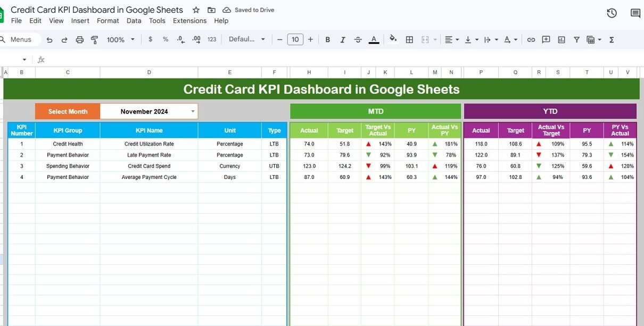Toggle italic formatting
Viewport: 644px width, 326px height.
coord(343,39)
